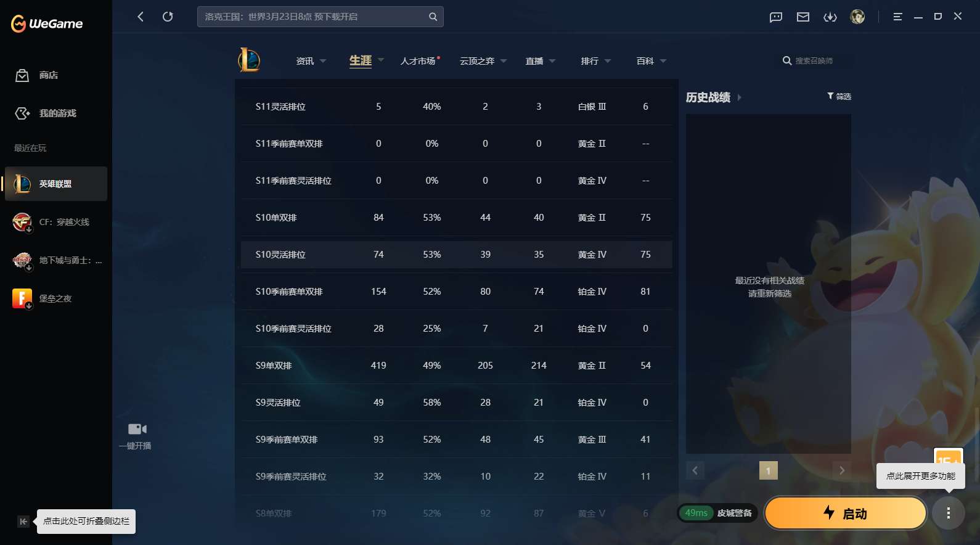The image size is (980, 545).
Task: Select the S9季前赛灵活排位 row
Action: [x=456, y=477]
